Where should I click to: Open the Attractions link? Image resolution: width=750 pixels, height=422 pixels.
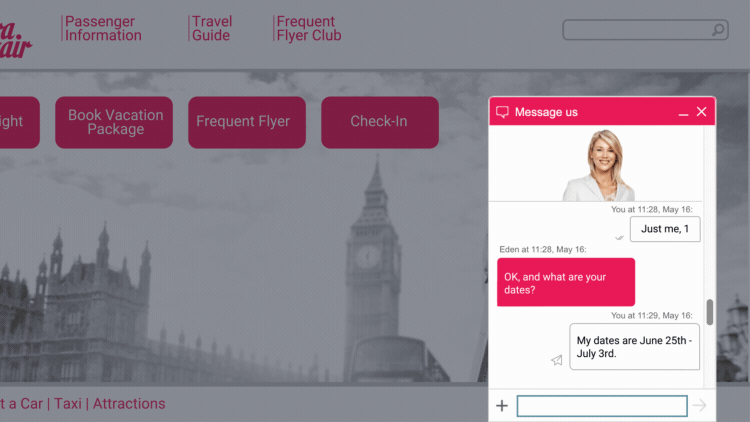click(129, 403)
